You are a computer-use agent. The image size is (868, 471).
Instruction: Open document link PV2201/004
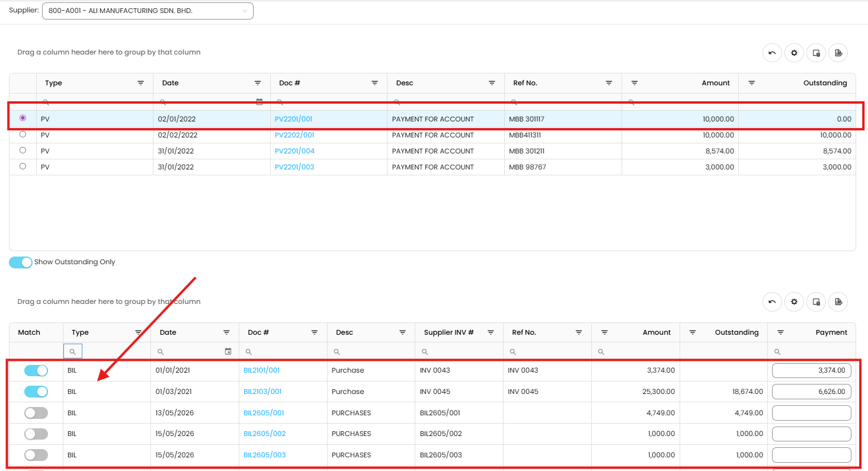click(294, 151)
